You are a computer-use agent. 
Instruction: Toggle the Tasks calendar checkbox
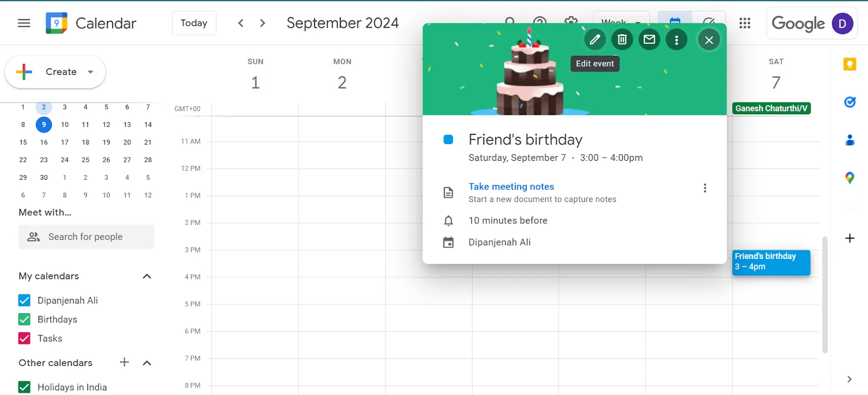[x=24, y=338]
